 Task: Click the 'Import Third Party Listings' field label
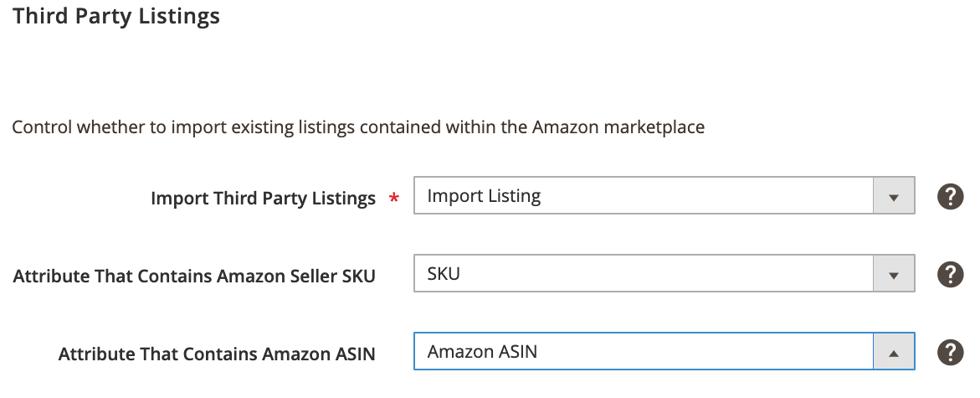click(x=263, y=199)
